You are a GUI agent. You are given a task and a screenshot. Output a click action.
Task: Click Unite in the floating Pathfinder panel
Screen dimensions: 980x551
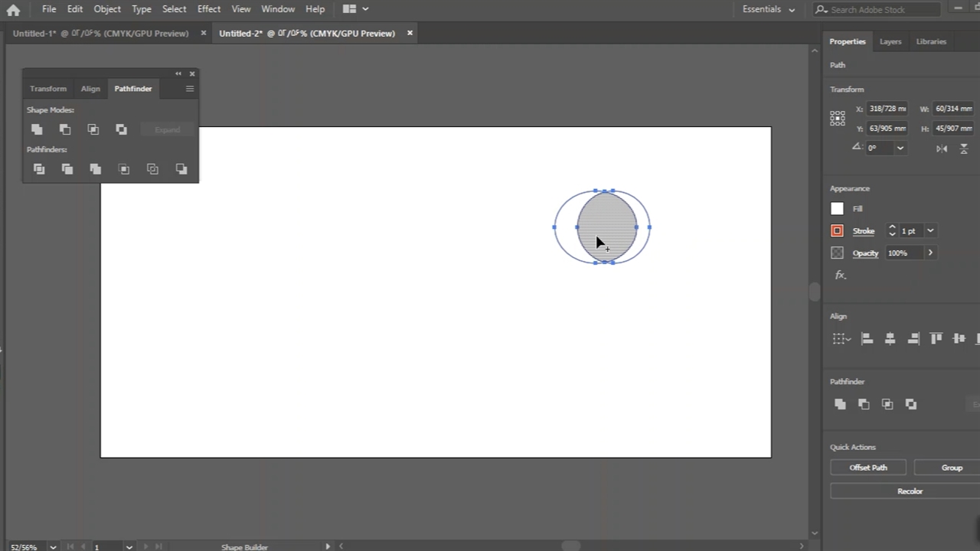click(x=37, y=129)
